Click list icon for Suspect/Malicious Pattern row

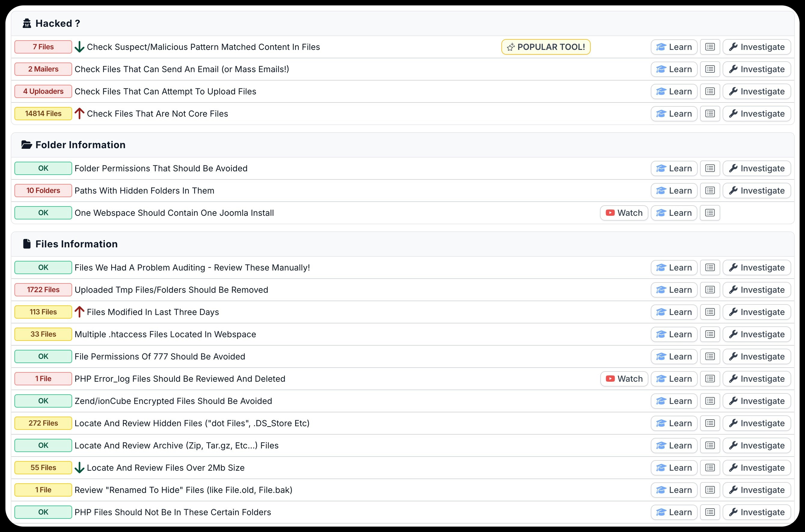click(710, 47)
